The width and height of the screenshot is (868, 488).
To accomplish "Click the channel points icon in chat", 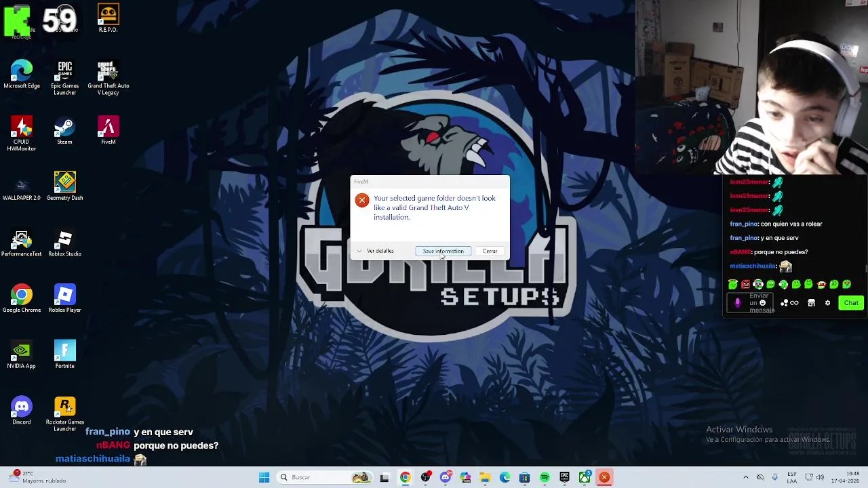I will tap(785, 303).
